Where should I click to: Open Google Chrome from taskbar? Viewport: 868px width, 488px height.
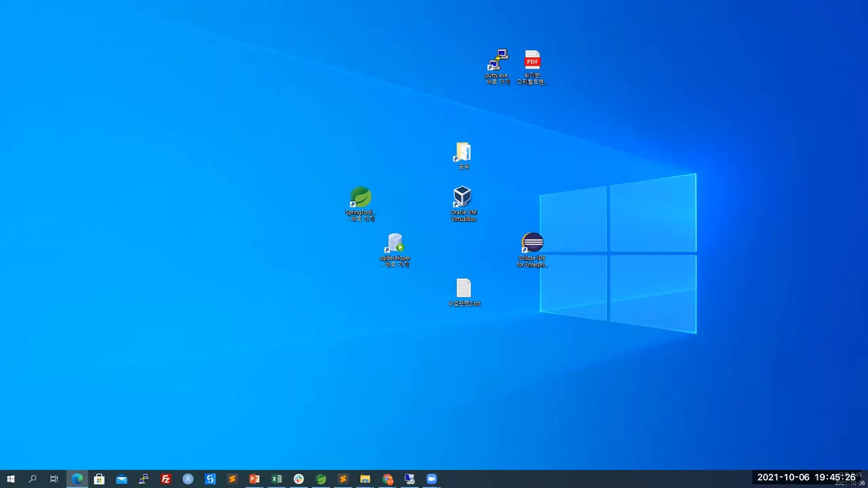click(387, 479)
